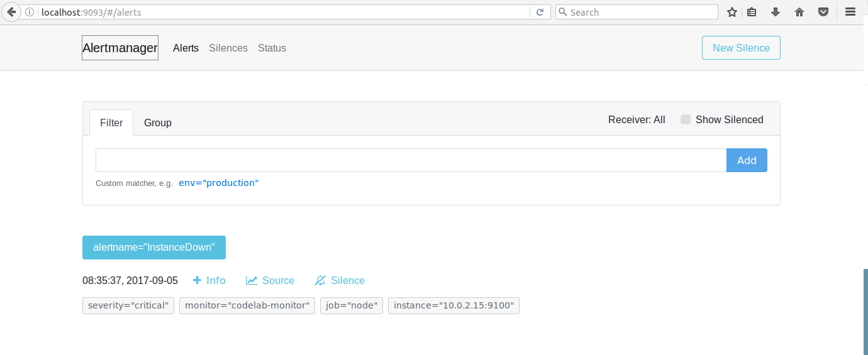Open the Silences page in navbar
The image size is (868, 355).
pos(228,48)
